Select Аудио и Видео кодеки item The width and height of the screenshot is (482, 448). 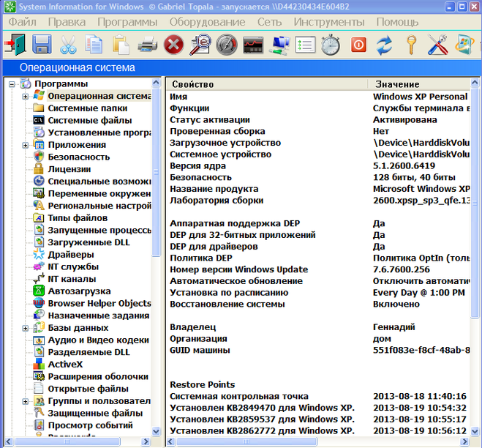98,340
